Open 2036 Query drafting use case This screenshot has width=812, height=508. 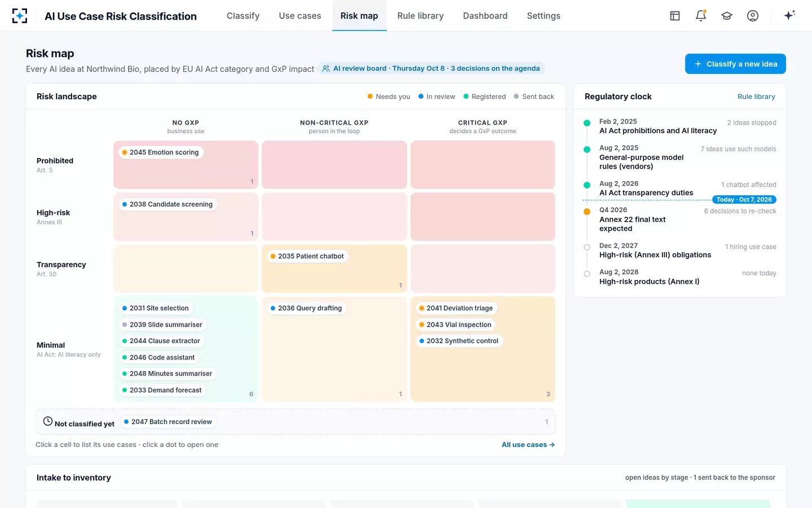306,308
